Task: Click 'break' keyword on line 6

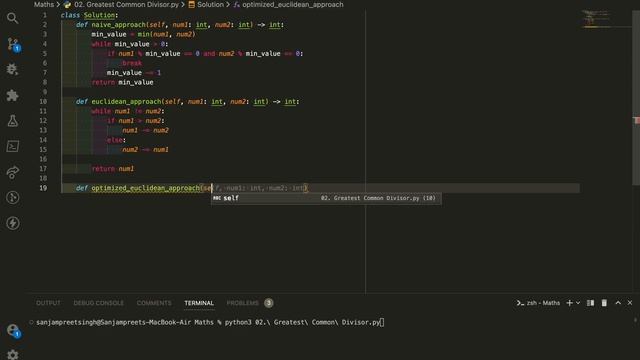Action: click(132, 63)
